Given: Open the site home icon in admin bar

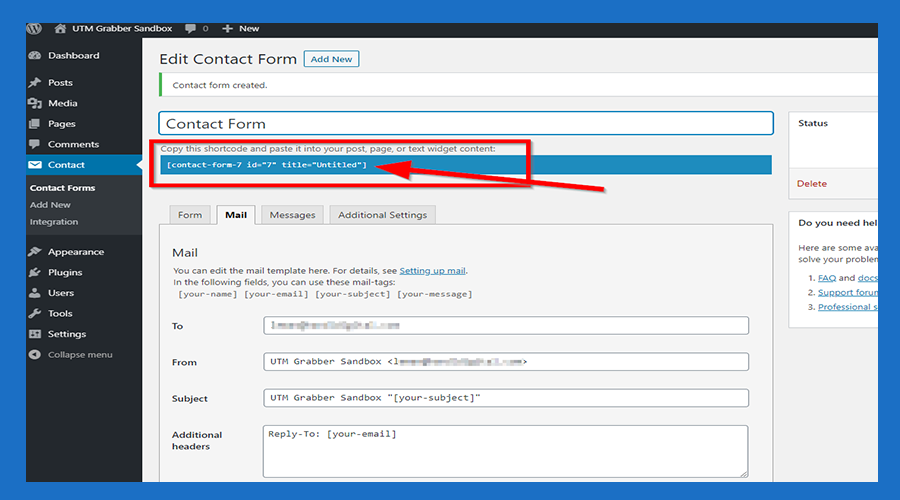Looking at the screenshot, I should 61,29.
